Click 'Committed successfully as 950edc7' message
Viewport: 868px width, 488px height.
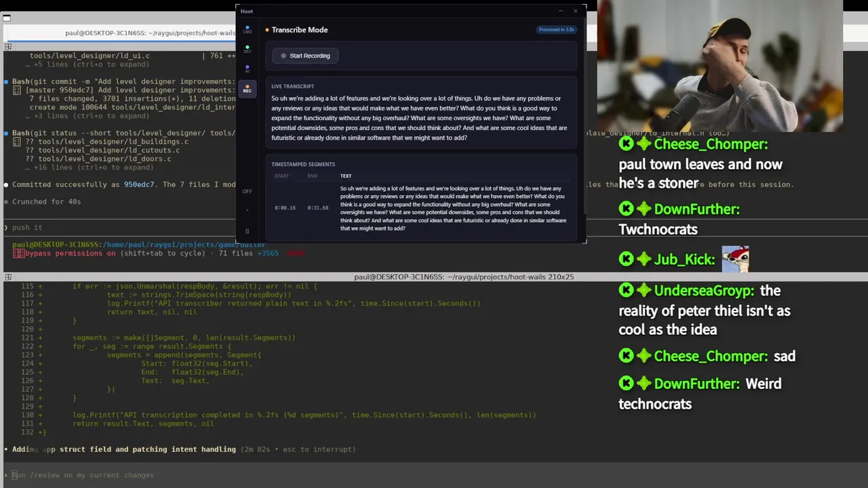click(x=83, y=184)
